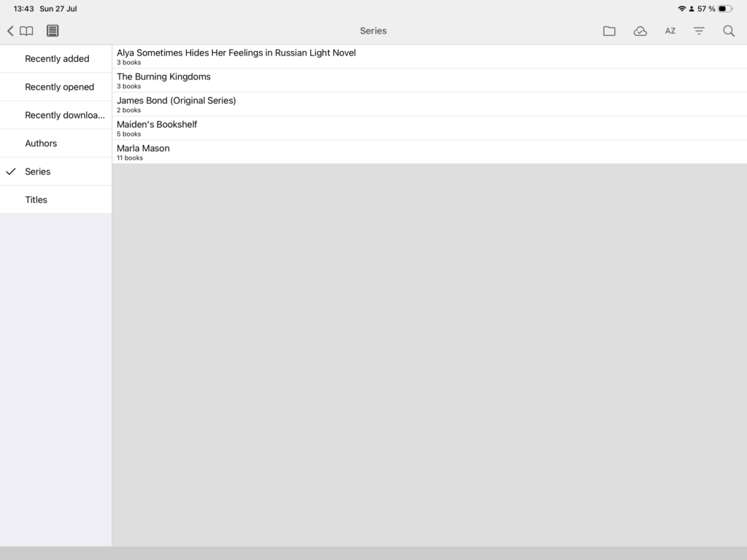
Task: Switch to Titles category
Action: [x=55, y=200]
